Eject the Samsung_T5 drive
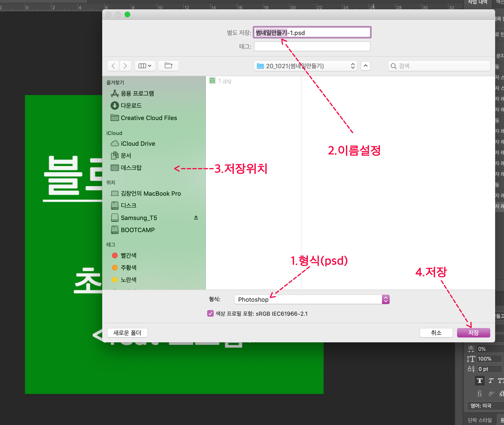 pos(196,218)
